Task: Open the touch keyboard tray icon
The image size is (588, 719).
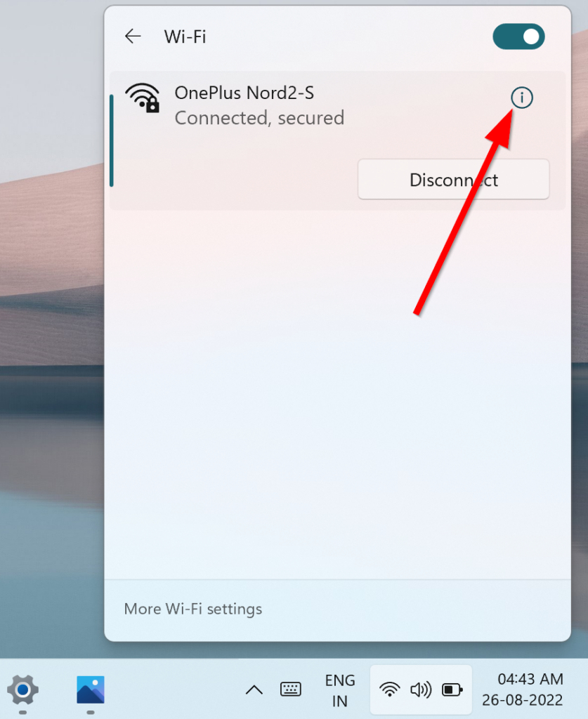Action: click(x=291, y=689)
